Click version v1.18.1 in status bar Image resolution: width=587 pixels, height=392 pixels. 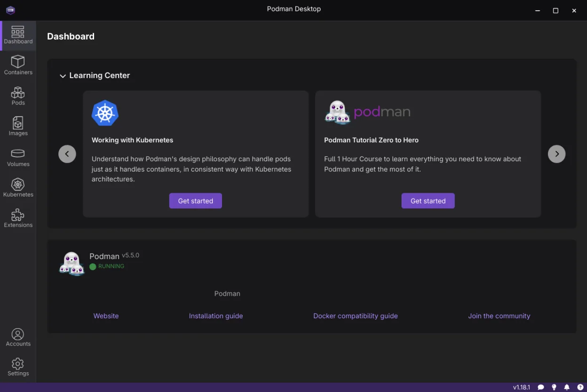(x=522, y=387)
